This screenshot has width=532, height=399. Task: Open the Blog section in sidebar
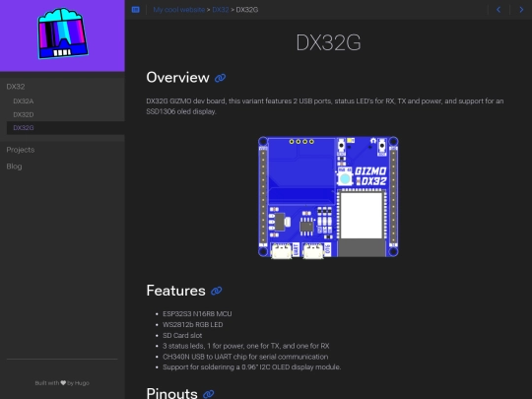[14, 166]
